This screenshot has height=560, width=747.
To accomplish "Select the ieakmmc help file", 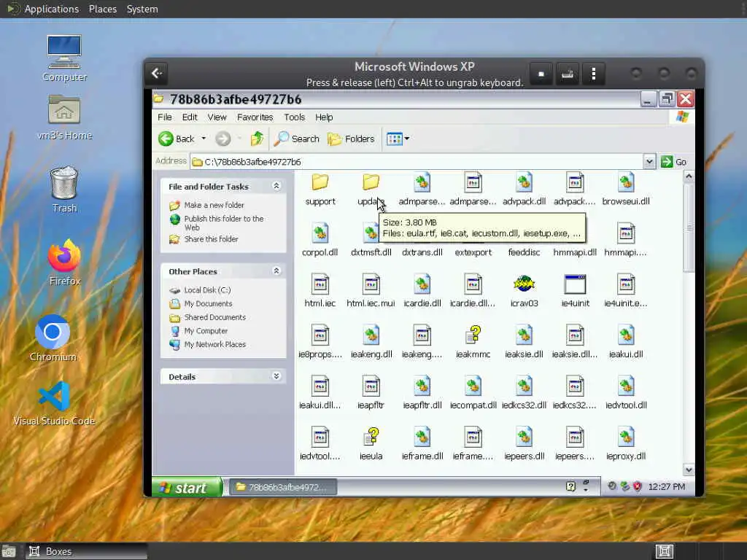I will (x=473, y=342).
